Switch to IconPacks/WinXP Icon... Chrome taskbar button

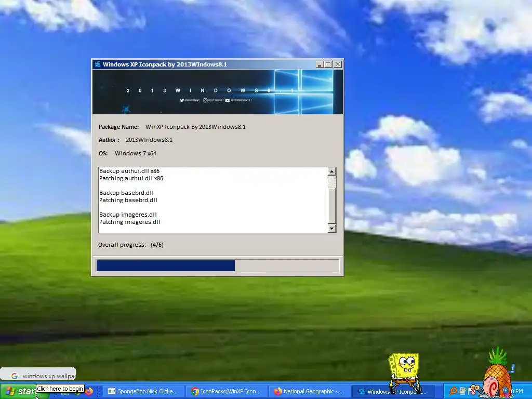pos(227,391)
